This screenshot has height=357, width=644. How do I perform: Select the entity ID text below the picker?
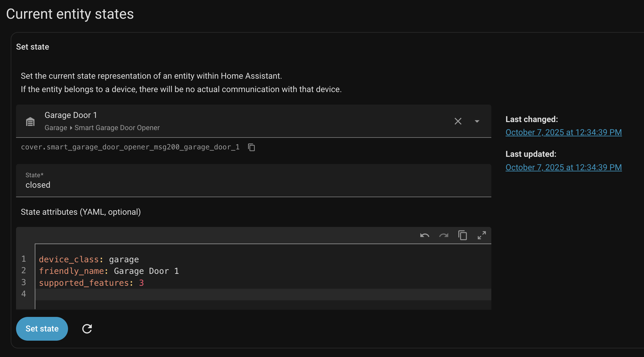(130, 147)
